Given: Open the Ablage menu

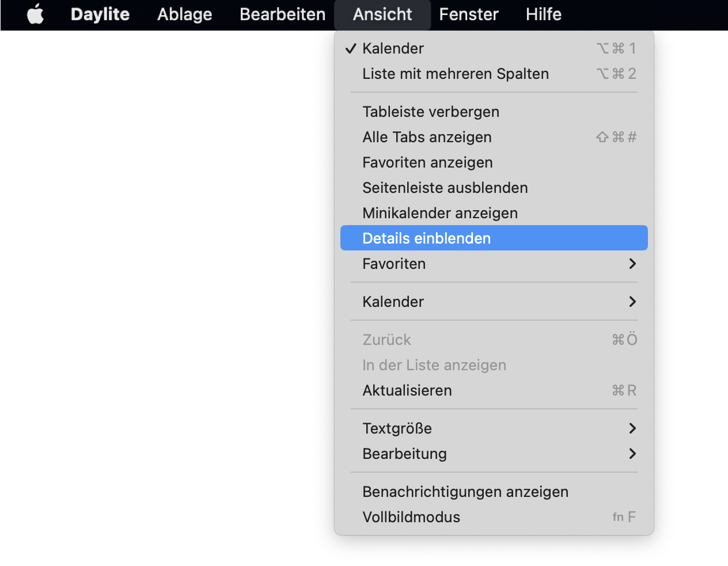Looking at the screenshot, I should (185, 14).
